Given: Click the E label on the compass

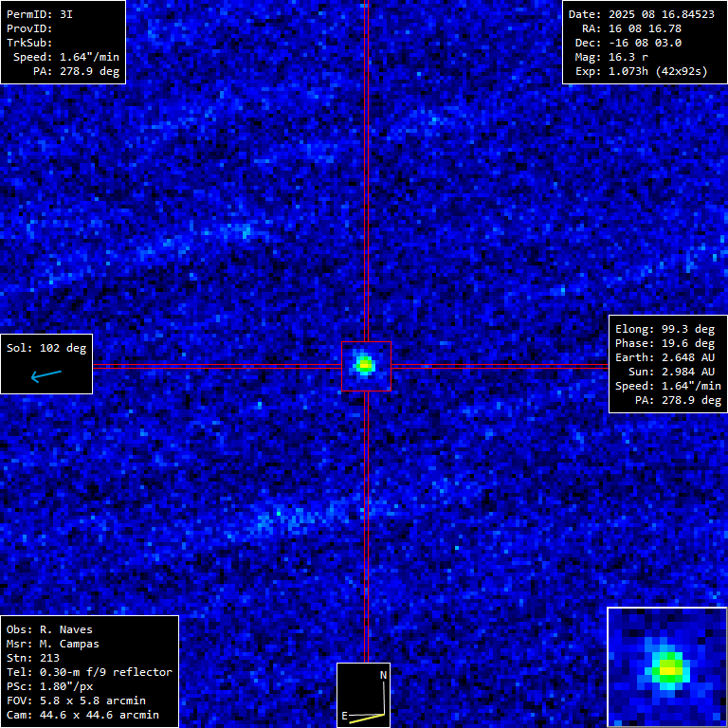Looking at the screenshot, I should pyautogui.click(x=344, y=716).
